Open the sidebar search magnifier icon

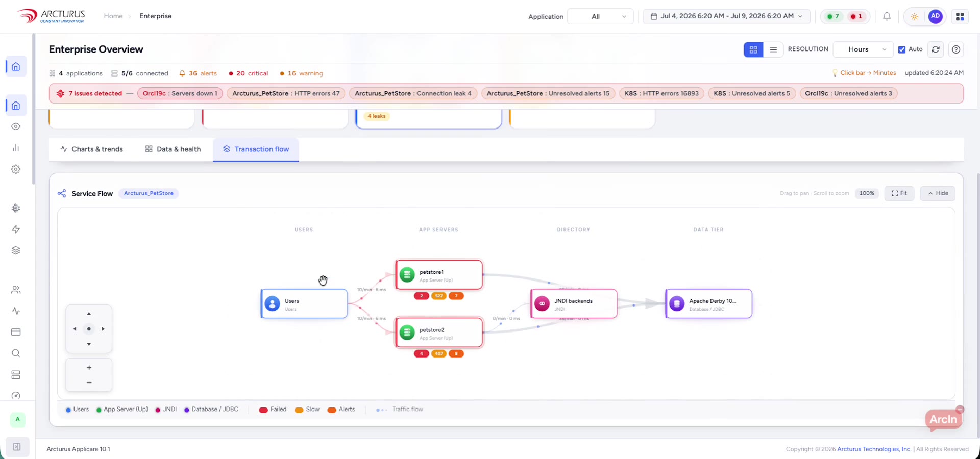tap(16, 353)
